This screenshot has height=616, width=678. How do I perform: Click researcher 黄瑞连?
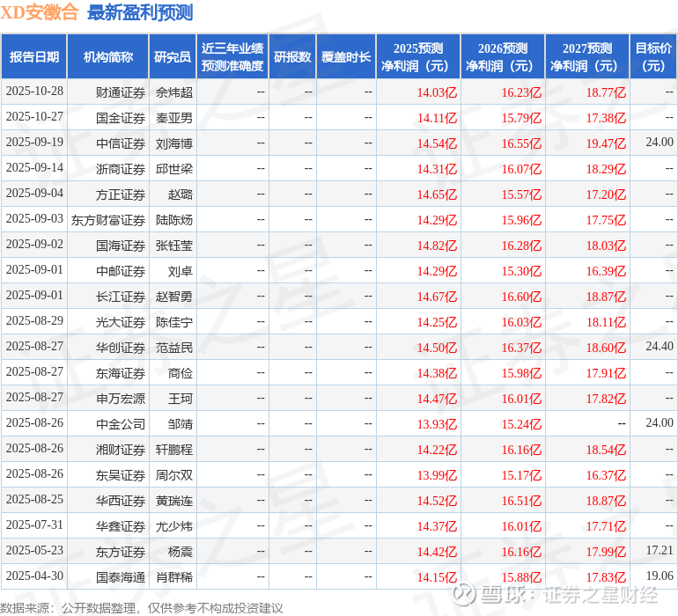coord(174,500)
